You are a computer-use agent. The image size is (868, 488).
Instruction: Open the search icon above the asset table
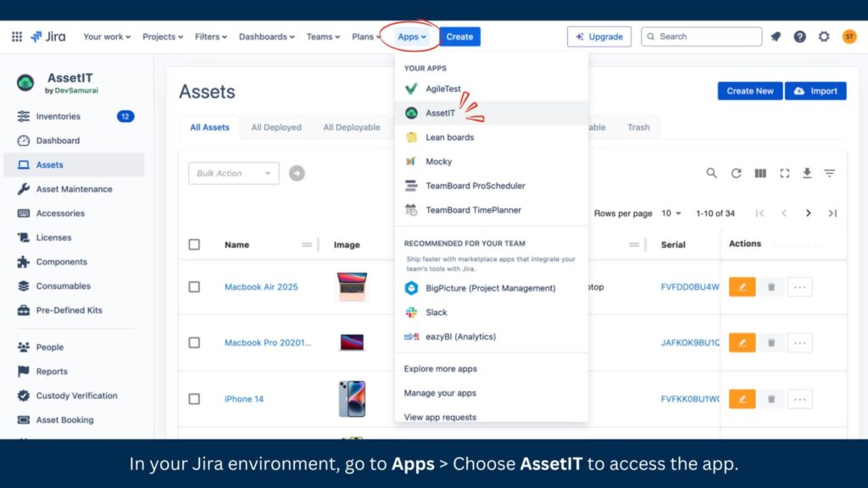tap(712, 173)
